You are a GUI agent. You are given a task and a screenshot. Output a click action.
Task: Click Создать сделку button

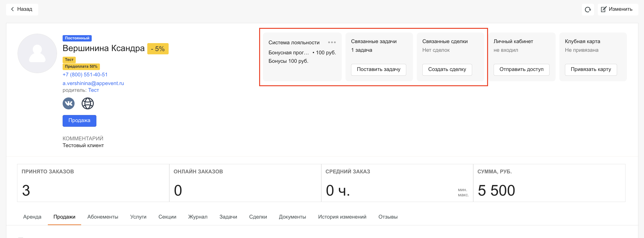(x=447, y=69)
